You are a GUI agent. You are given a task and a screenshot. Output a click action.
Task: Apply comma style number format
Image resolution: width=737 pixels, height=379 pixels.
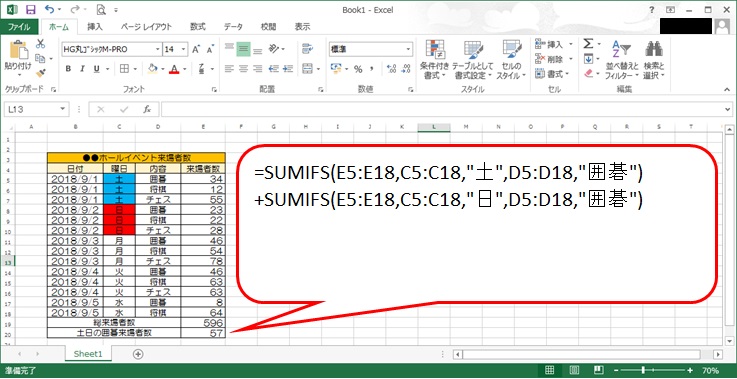371,69
